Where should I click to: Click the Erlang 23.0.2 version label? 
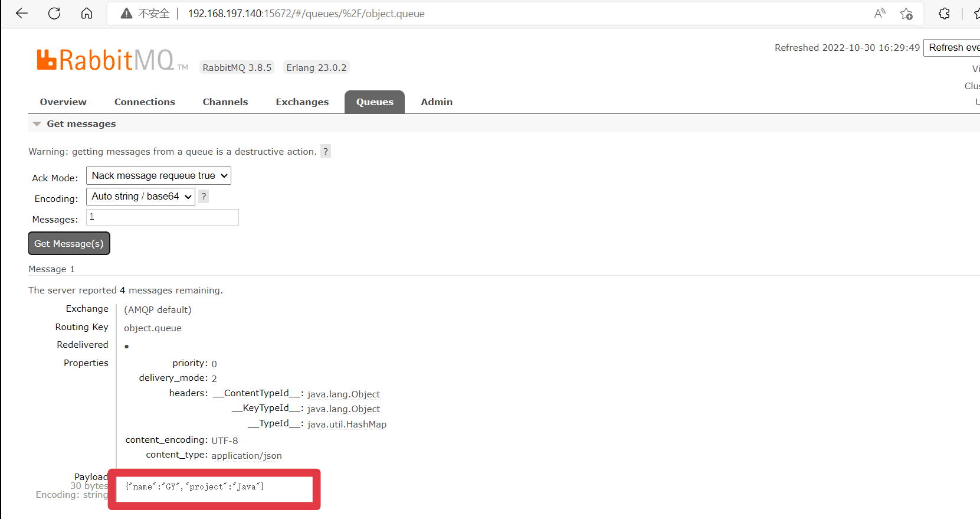316,67
